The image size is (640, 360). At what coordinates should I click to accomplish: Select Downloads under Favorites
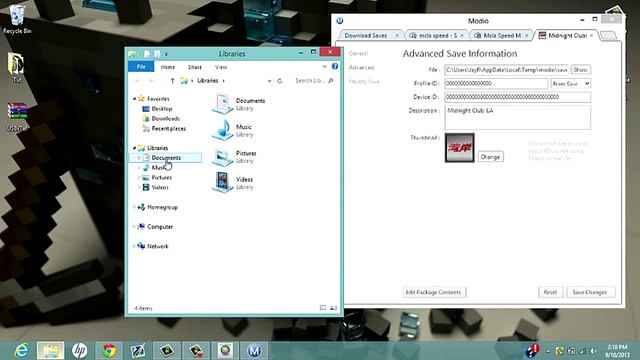point(165,118)
